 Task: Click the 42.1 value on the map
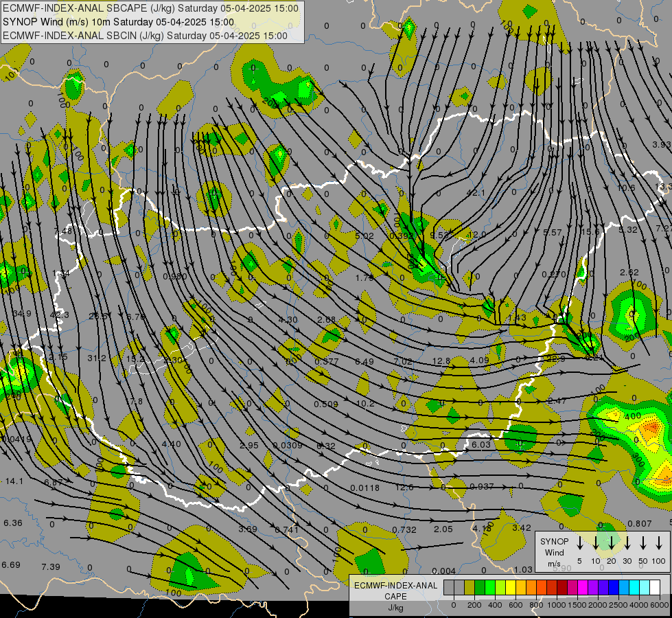pyautogui.click(x=476, y=192)
